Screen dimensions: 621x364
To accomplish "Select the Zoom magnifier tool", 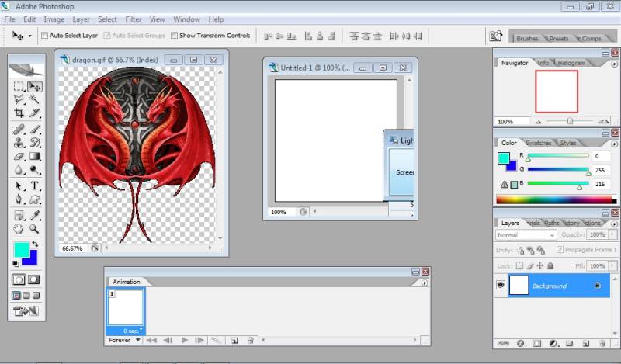I will pyautogui.click(x=34, y=229).
